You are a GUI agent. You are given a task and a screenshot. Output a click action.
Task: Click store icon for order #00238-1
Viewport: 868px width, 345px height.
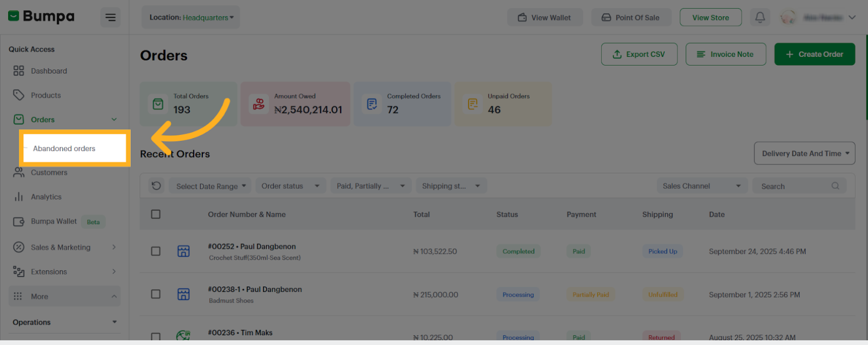tap(184, 294)
